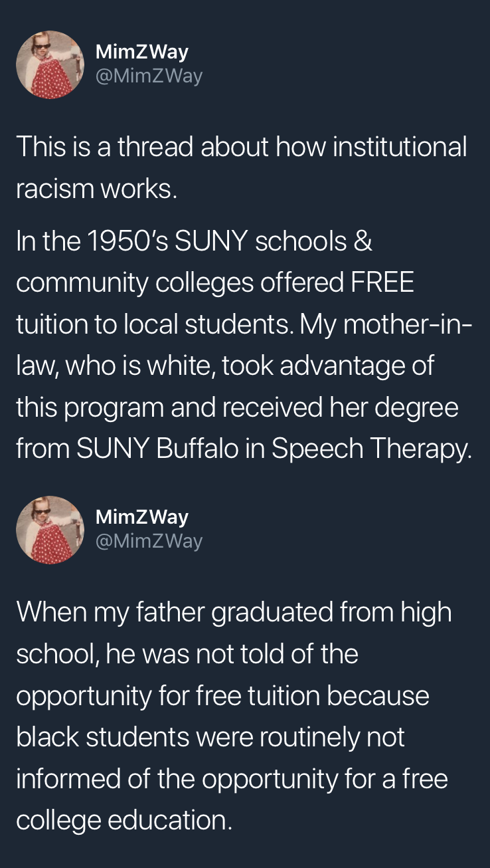Open the tweet starting "When my father graduated"
Screen dimensions: 490x868
[x=232, y=716]
